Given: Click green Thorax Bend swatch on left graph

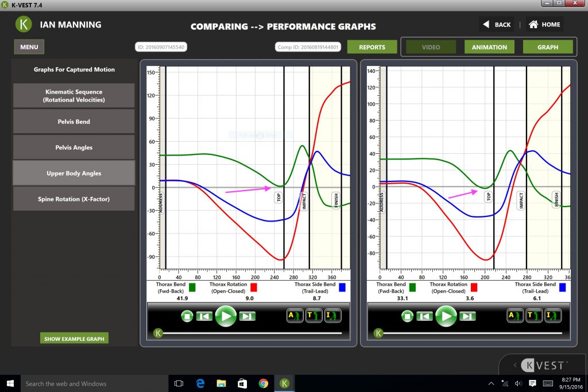Looking at the screenshot, I should pos(192,288).
